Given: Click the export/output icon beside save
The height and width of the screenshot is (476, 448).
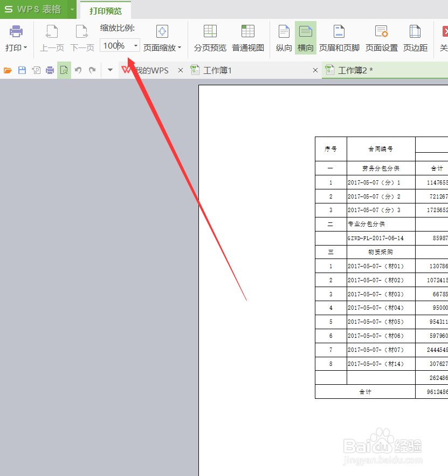Looking at the screenshot, I should (36, 70).
